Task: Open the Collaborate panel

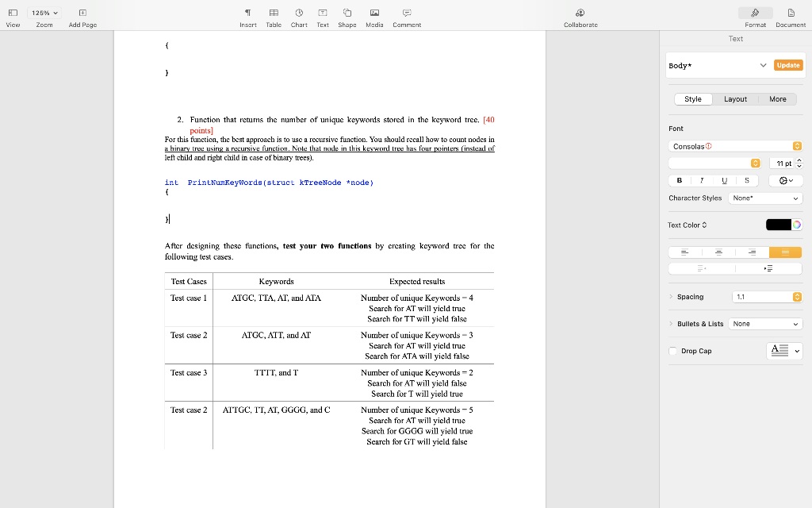Action: [x=580, y=16]
